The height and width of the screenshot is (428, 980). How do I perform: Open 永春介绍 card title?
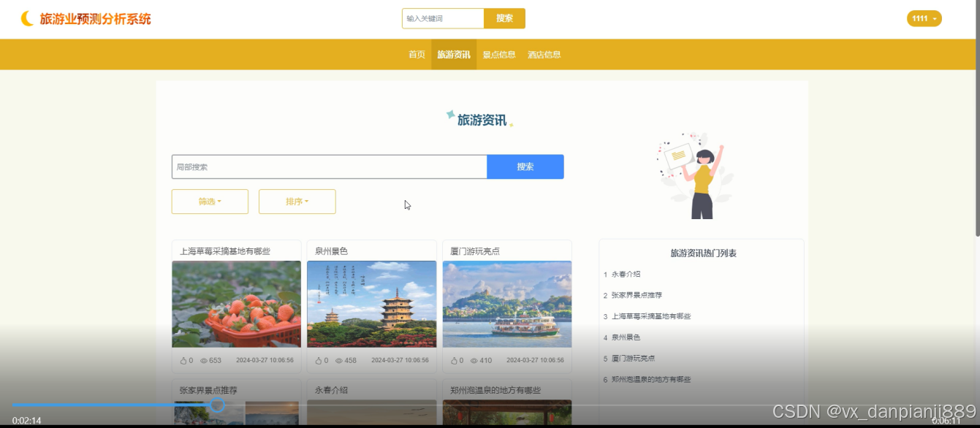coord(331,390)
